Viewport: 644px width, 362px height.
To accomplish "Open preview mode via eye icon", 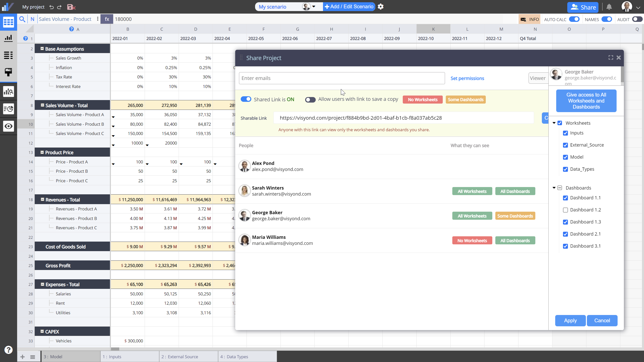I will (x=9, y=126).
